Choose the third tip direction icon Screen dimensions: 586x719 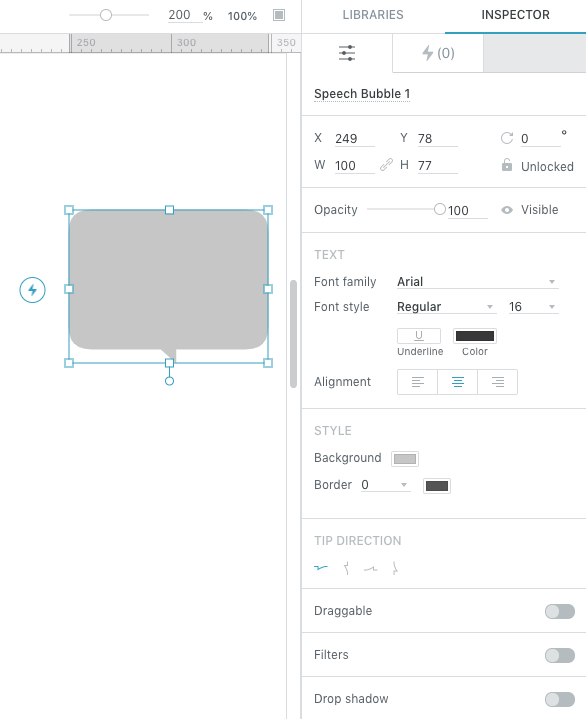(x=370, y=569)
